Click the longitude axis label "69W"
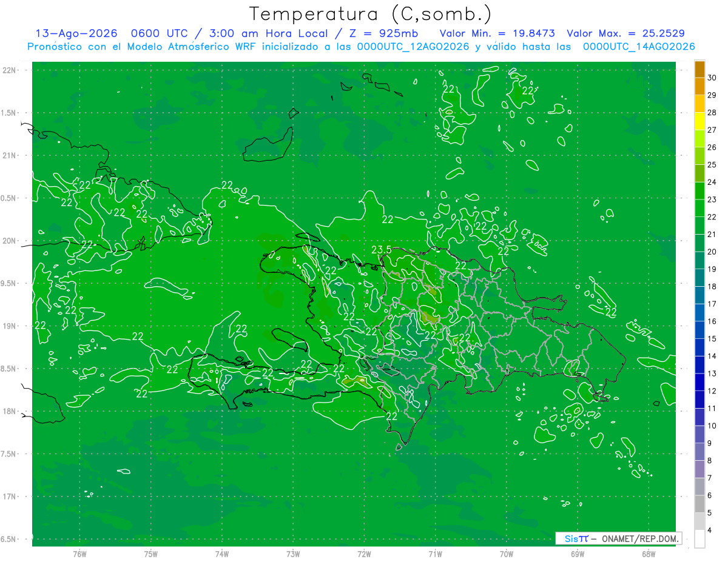This screenshot has width=728, height=562. coord(578,554)
